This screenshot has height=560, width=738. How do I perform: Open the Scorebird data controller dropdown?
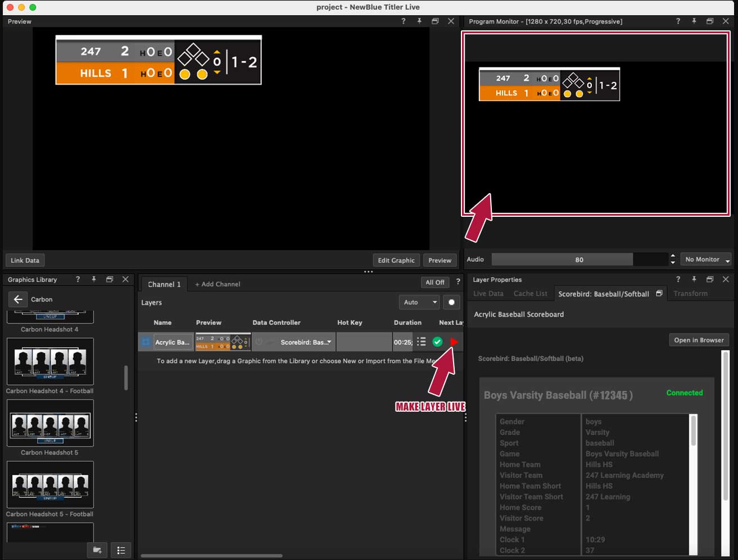click(x=306, y=342)
